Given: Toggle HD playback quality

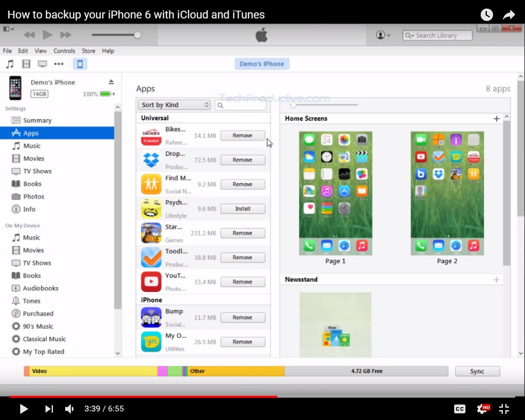Looking at the screenshot, I should click(x=483, y=409).
